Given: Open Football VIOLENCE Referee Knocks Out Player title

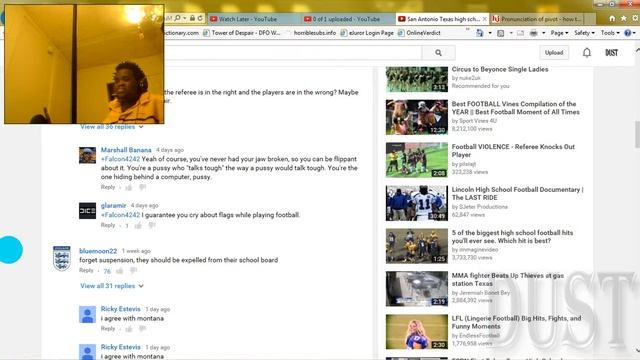Looking at the screenshot, I should [513, 151].
